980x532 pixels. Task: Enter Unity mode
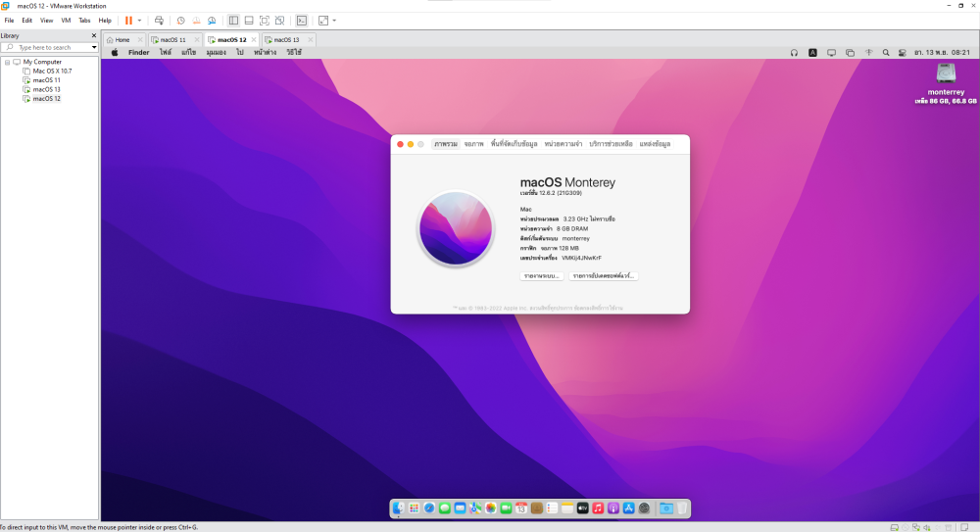pyautogui.click(x=280, y=21)
